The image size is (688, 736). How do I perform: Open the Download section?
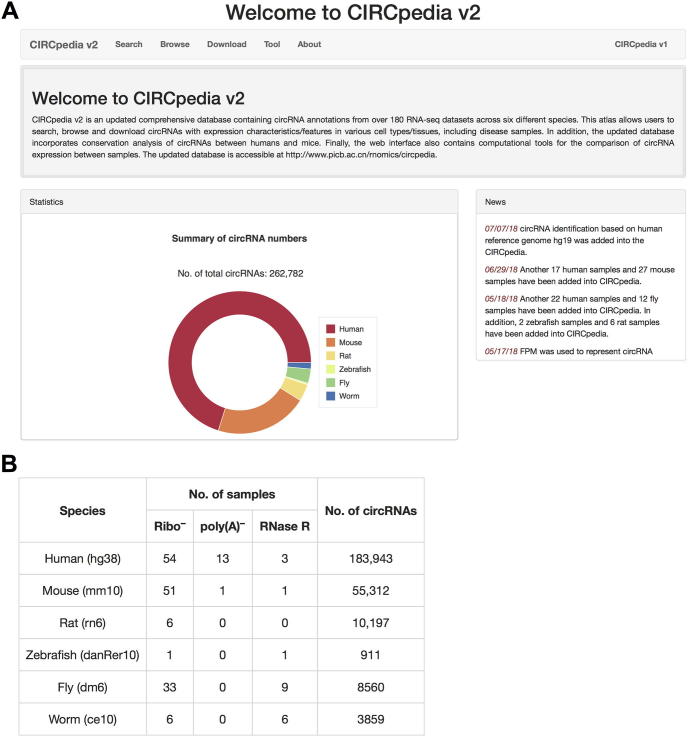pos(227,44)
